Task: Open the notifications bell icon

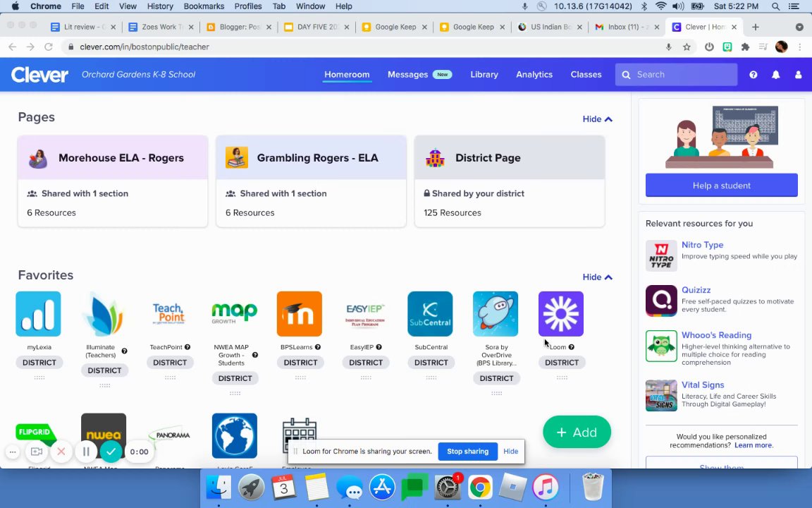Action: 776,75
